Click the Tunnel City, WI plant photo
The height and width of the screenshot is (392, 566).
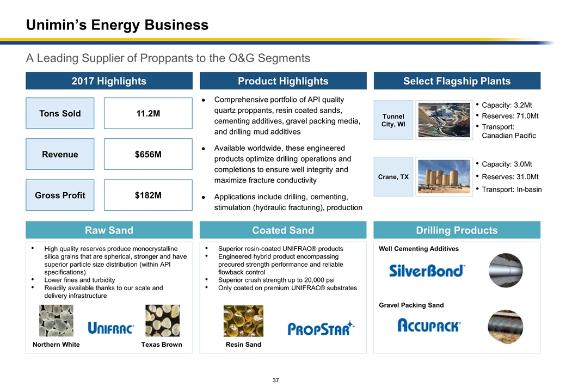[x=444, y=120]
